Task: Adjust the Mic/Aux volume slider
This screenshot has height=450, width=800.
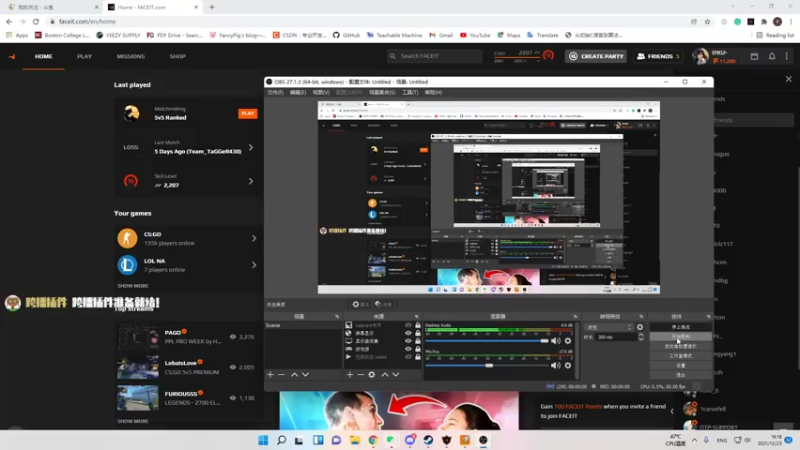Action: pos(487,365)
